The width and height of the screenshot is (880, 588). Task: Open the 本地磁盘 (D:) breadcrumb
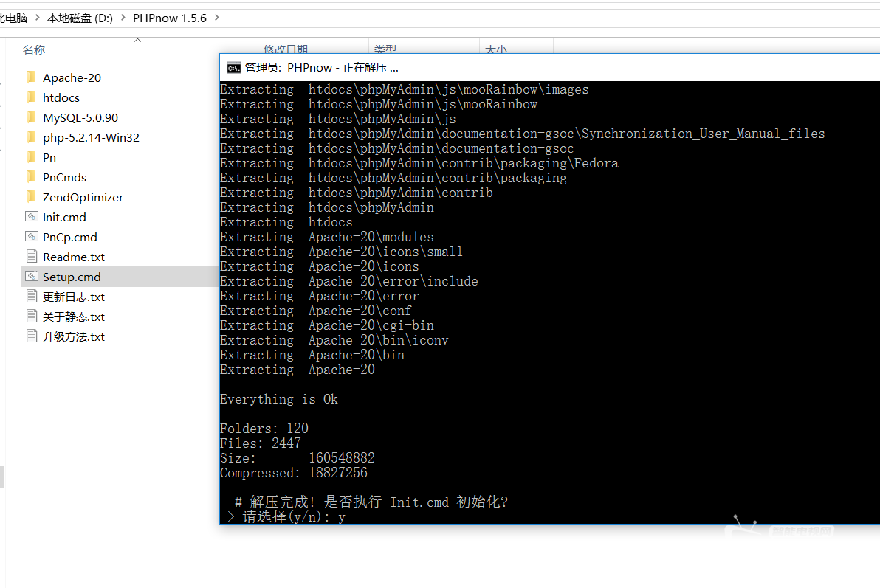pos(80,18)
